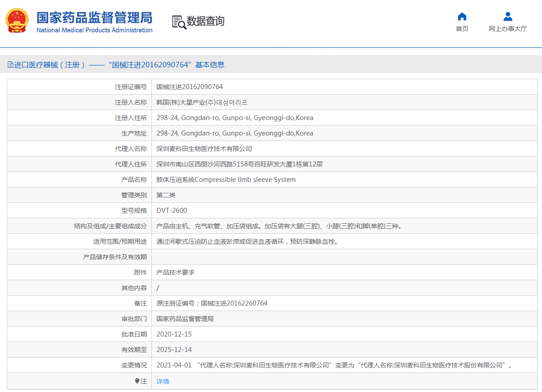Viewport: 542px width, 392px height.
Task: Click the 网上办事大厅 link text
Action: click(507, 29)
